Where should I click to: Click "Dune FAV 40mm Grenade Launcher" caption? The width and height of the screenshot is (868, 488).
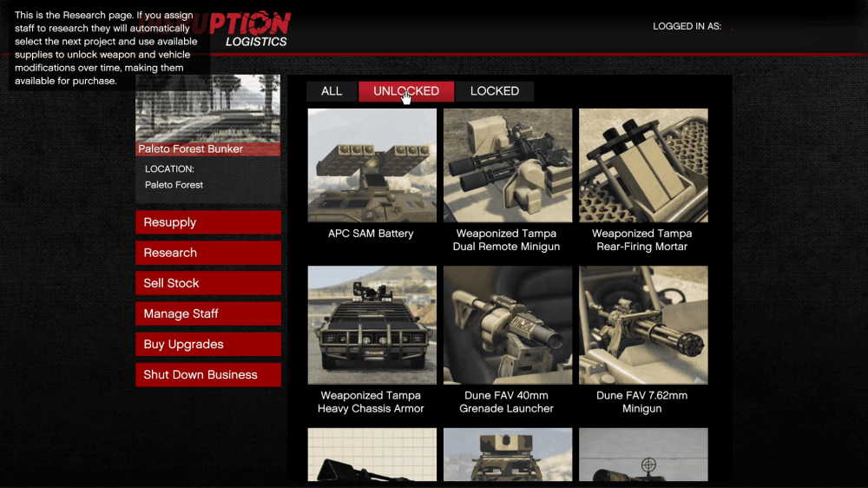click(x=507, y=401)
